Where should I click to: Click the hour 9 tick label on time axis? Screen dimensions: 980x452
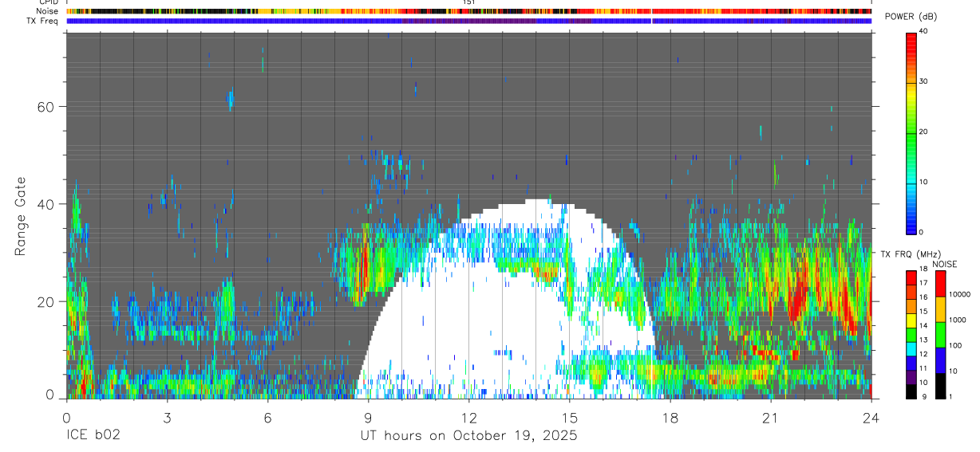[x=368, y=417]
